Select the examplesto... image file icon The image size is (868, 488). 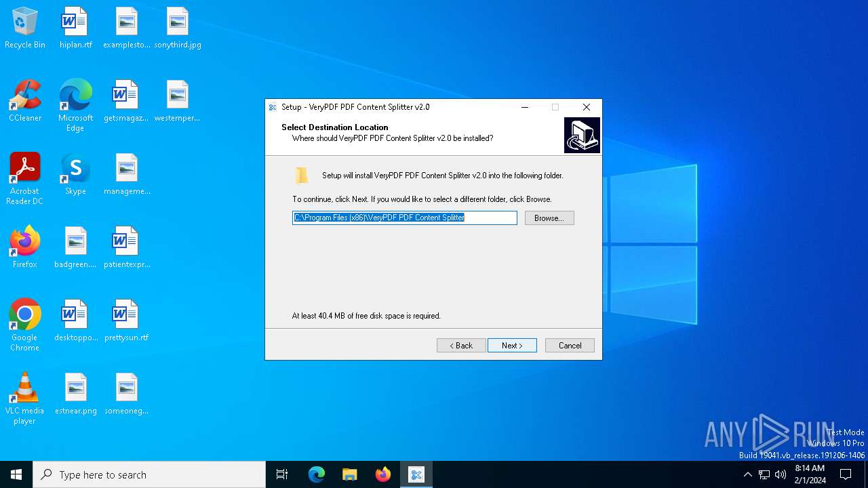tap(127, 28)
